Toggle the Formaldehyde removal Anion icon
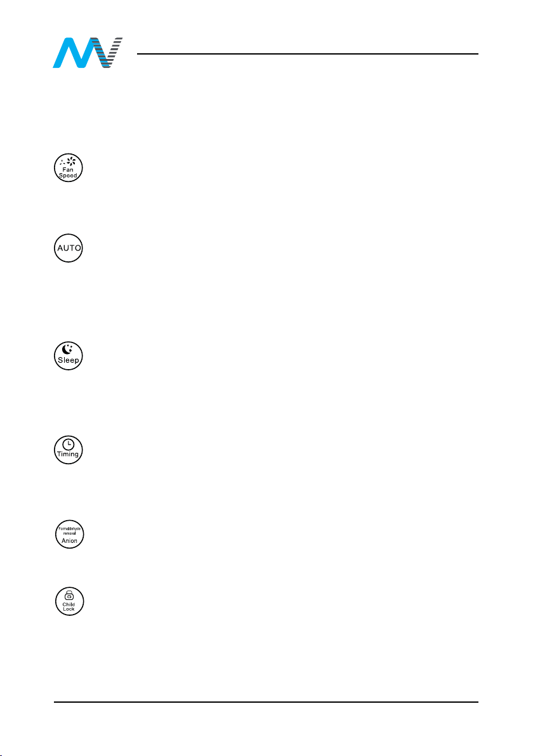Screen dimensions: 533x756 tap(69, 534)
